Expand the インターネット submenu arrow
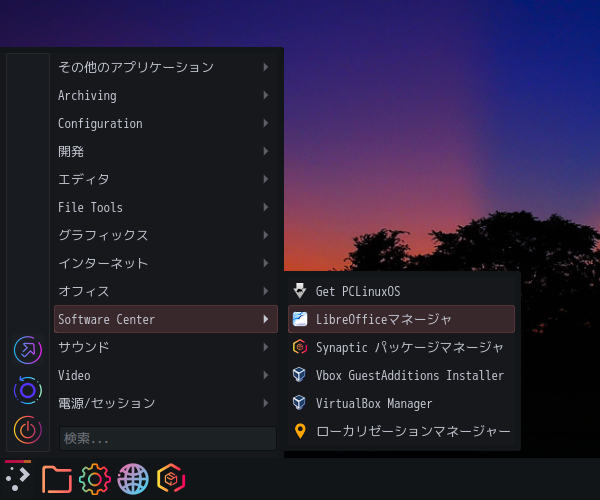The width and height of the screenshot is (600, 500). [266, 263]
